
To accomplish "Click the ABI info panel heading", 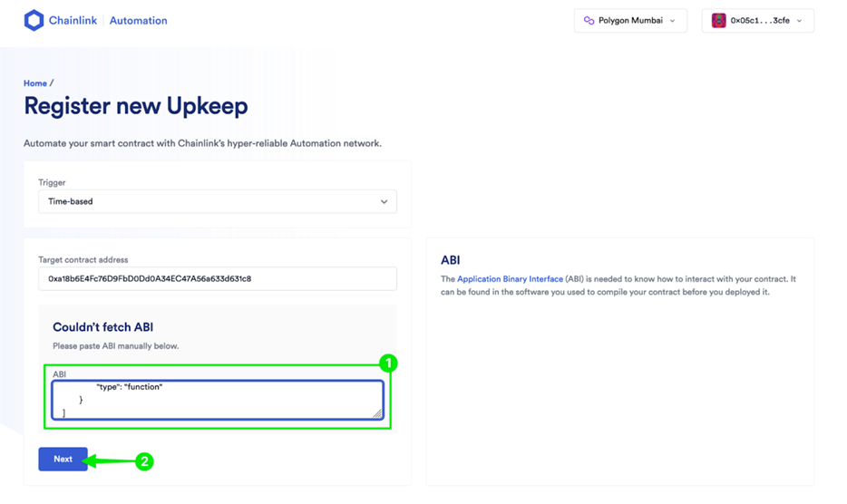I will (451, 260).
